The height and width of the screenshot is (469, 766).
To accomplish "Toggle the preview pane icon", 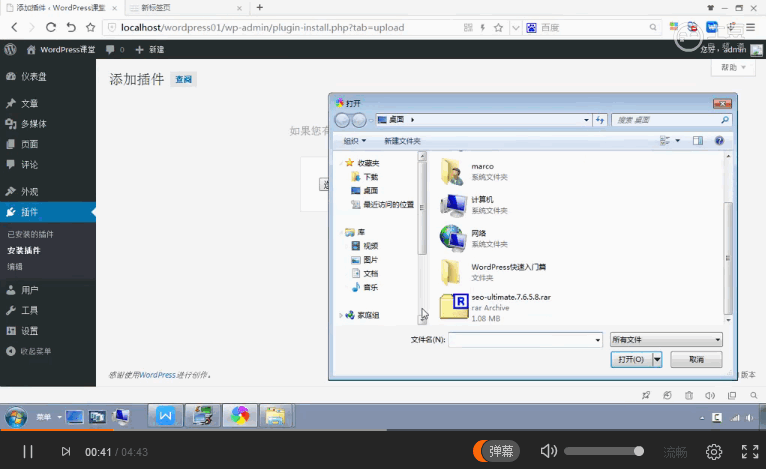I will pyautogui.click(x=698, y=141).
